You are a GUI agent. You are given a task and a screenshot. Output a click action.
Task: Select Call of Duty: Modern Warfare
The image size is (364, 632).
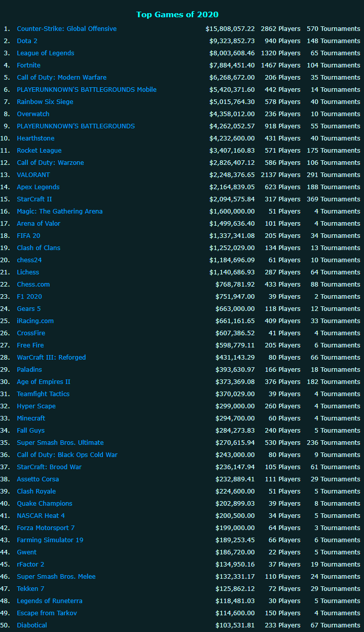tap(61, 78)
